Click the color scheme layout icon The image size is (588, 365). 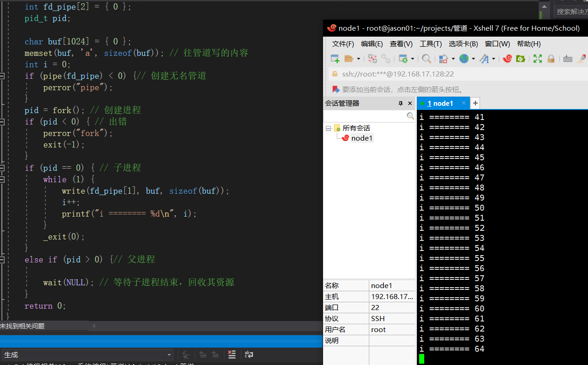click(443, 59)
